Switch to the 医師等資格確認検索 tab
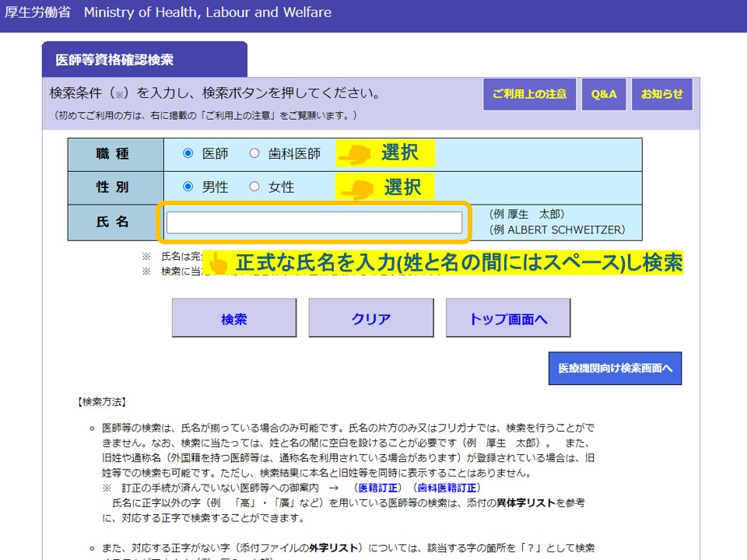 (144, 60)
